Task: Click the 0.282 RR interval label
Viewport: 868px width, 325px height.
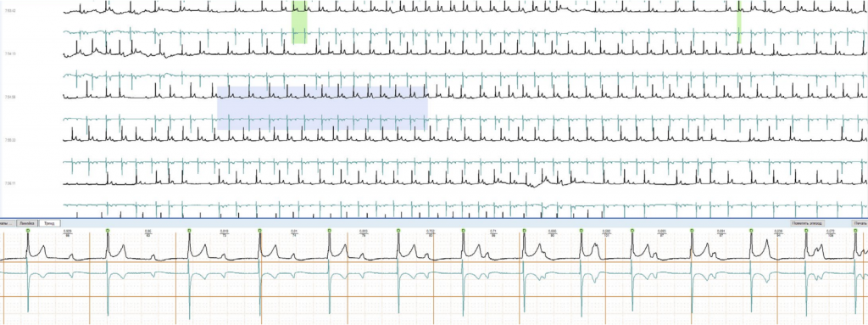Action: click(x=606, y=231)
